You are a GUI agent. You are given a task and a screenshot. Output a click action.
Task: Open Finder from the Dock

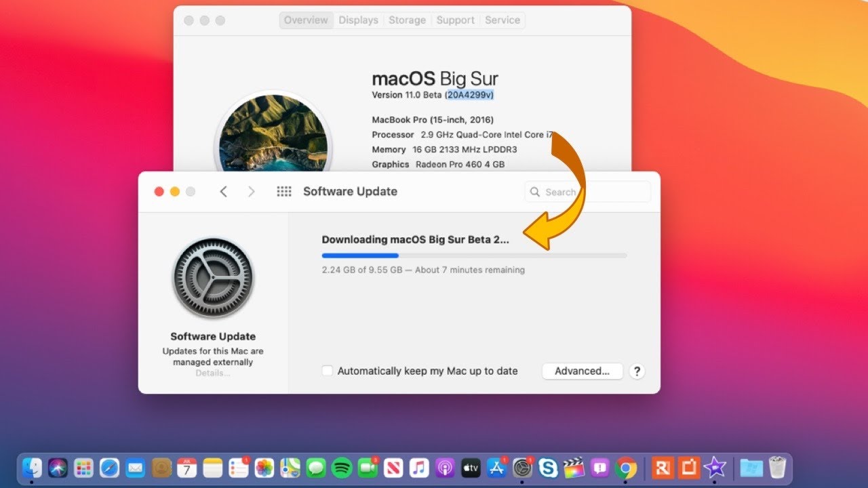pyautogui.click(x=32, y=468)
